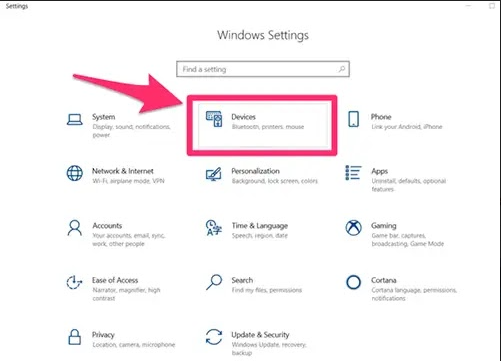Click 'Wi-Fi, airplane mode, VPN' text
This screenshot has width=501, height=361.
pos(128,181)
